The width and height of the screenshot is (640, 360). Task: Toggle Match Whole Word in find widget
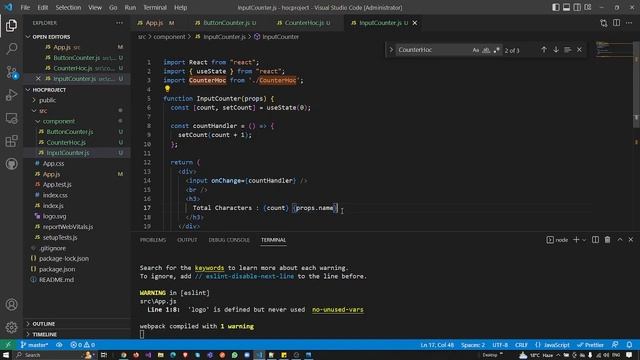[x=486, y=50]
